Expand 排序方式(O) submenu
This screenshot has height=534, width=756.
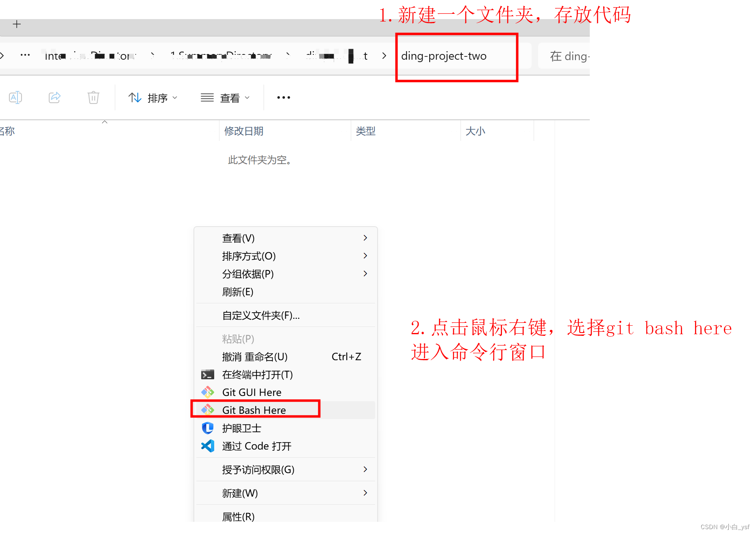[x=285, y=256]
